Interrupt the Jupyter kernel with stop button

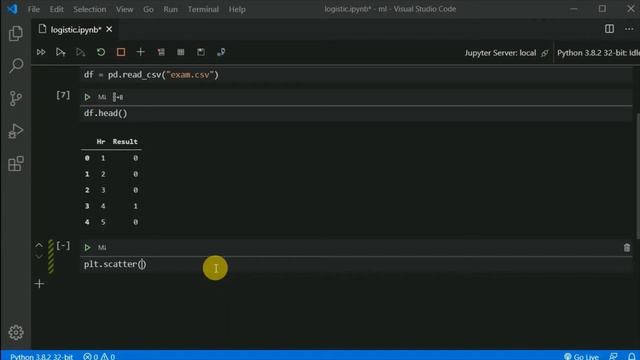point(121,52)
